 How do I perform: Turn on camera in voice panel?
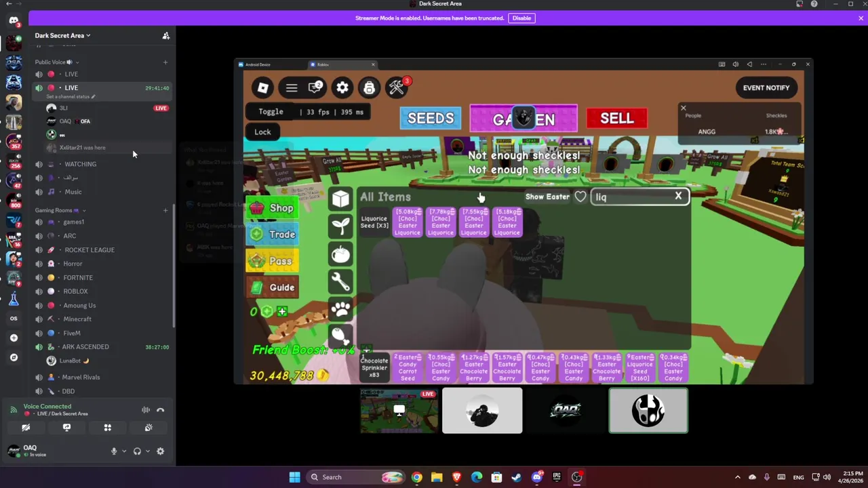[26, 428]
